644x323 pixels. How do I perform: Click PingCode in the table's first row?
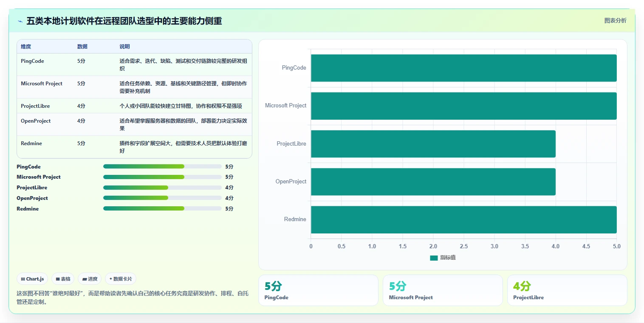click(x=32, y=61)
